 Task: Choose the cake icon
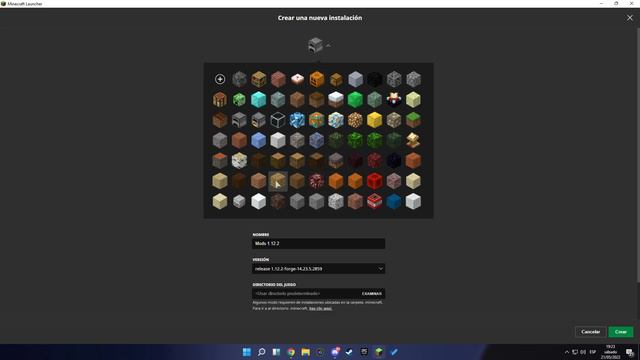click(297, 79)
